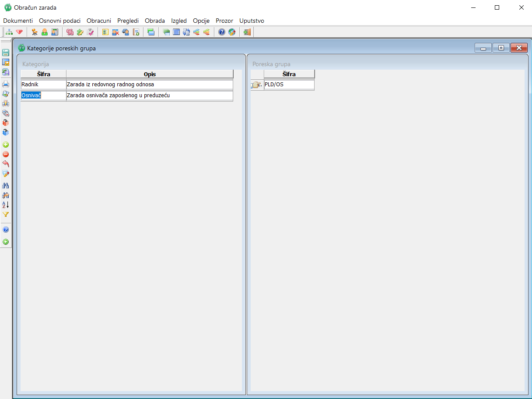Click the binoculars search icon
The height and width of the screenshot is (399, 532).
pyautogui.click(x=6, y=185)
